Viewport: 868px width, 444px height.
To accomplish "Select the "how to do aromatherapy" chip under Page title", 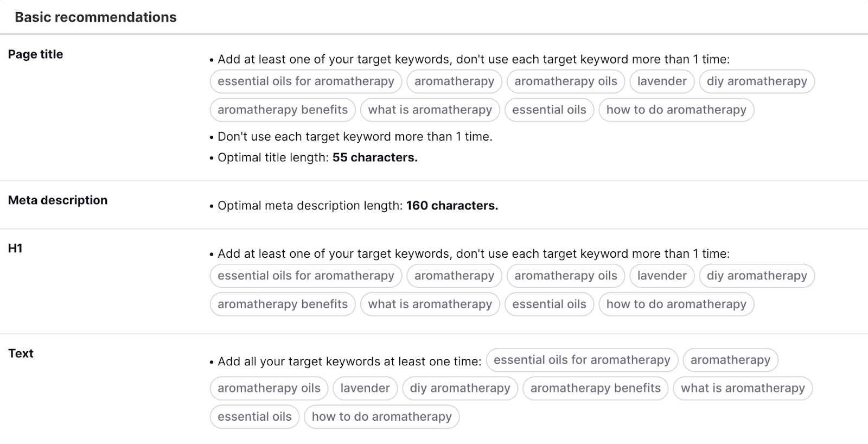I will click(676, 110).
